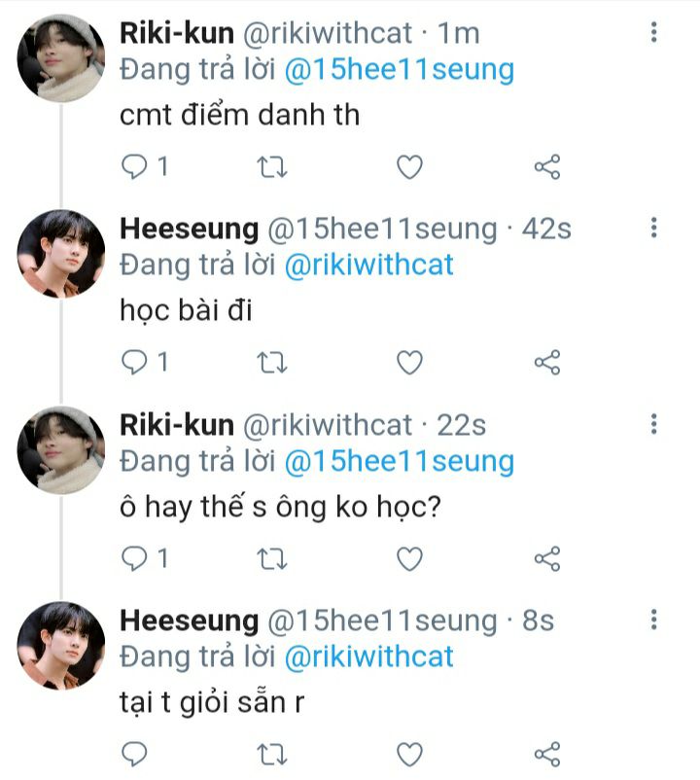700x780 pixels.
Task: Share the "tại t giỏi sẵn r" tweet
Action: pyautogui.click(x=547, y=754)
